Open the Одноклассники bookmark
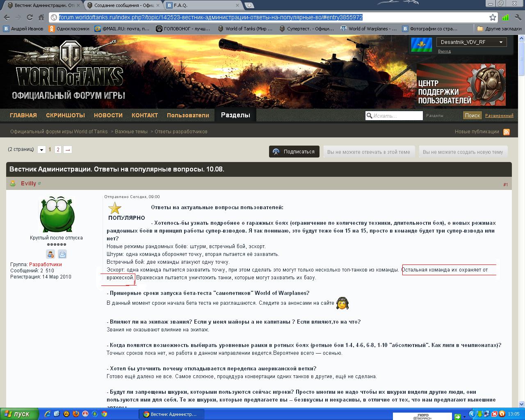 pyautogui.click(x=69, y=29)
